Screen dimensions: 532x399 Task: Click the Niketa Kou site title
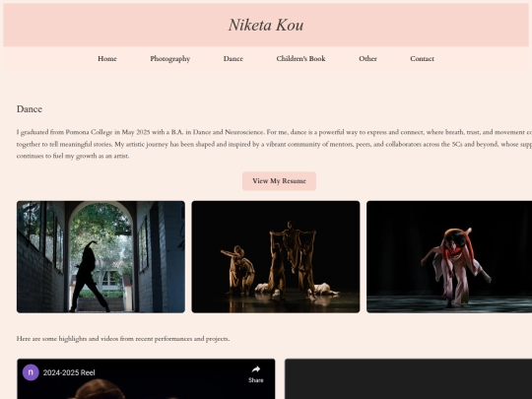(266, 25)
